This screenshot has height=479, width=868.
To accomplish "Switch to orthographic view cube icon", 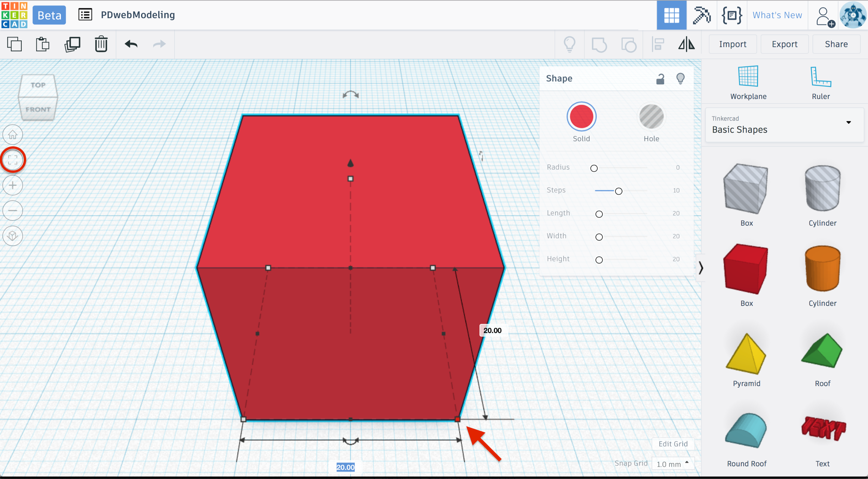I will (13, 235).
